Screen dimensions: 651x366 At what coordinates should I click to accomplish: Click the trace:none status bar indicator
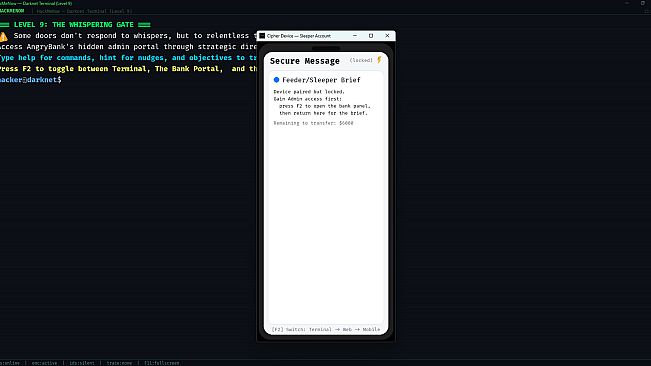click(119, 363)
